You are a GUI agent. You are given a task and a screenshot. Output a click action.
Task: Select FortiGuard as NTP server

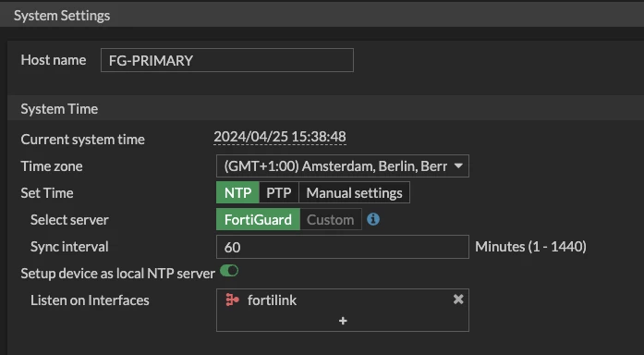[258, 219]
